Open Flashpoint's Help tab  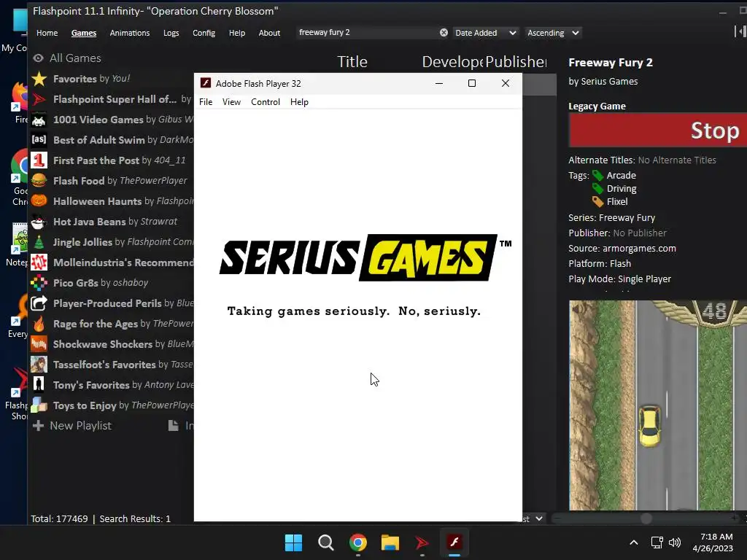pyautogui.click(x=237, y=33)
